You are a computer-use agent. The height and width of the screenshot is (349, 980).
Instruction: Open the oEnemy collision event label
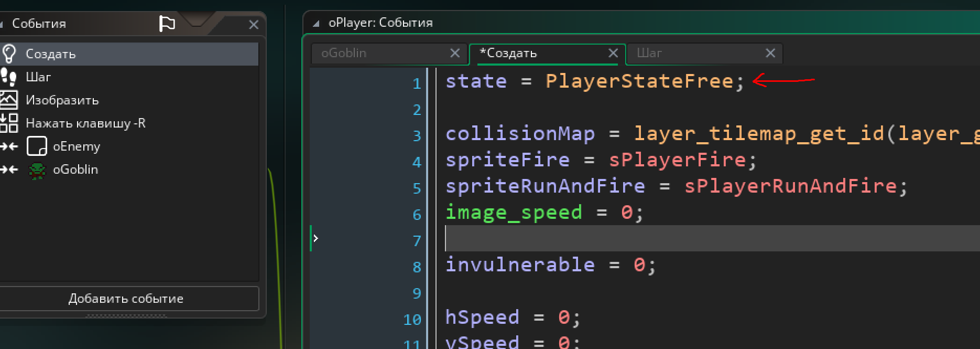coord(77,146)
